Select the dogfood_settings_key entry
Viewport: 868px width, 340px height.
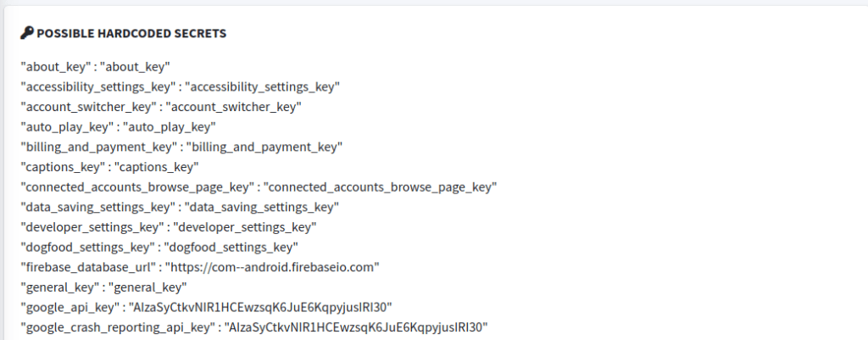pyautogui.click(x=159, y=247)
